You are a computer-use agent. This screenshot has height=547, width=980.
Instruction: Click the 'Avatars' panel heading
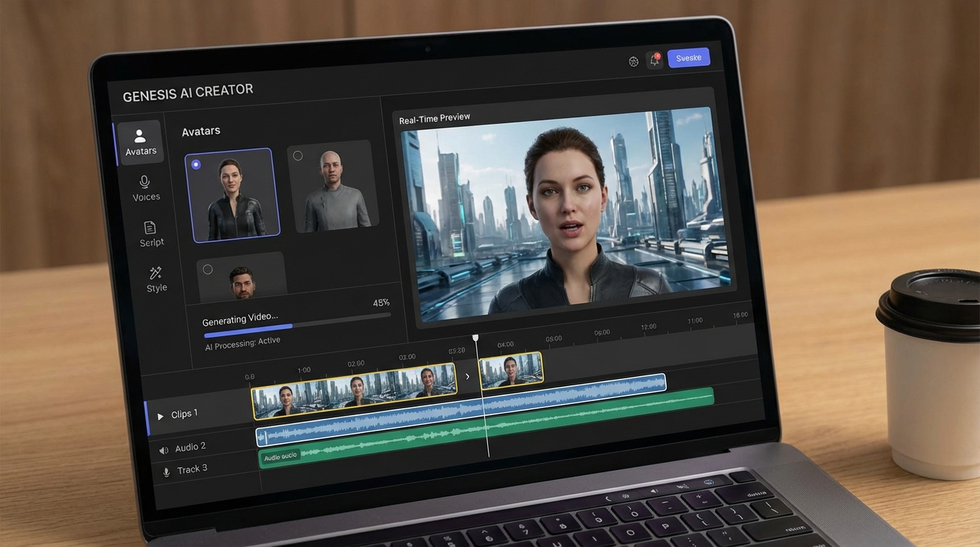201,131
